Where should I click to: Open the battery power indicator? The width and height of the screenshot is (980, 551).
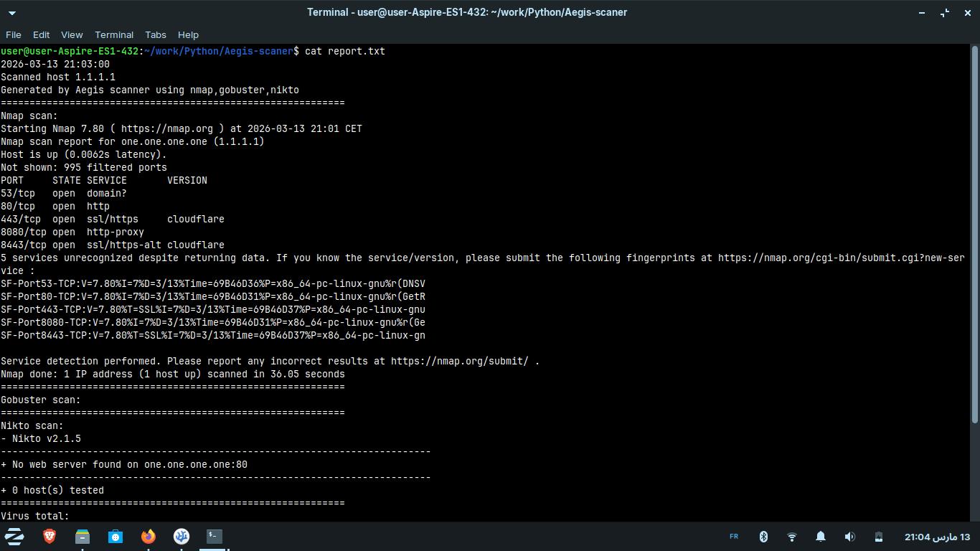pos(878,537)
